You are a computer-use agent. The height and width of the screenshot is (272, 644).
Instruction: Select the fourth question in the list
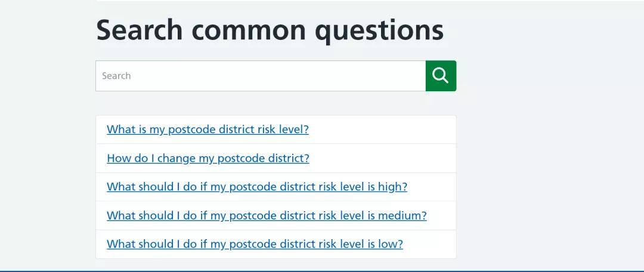(267, 215)
